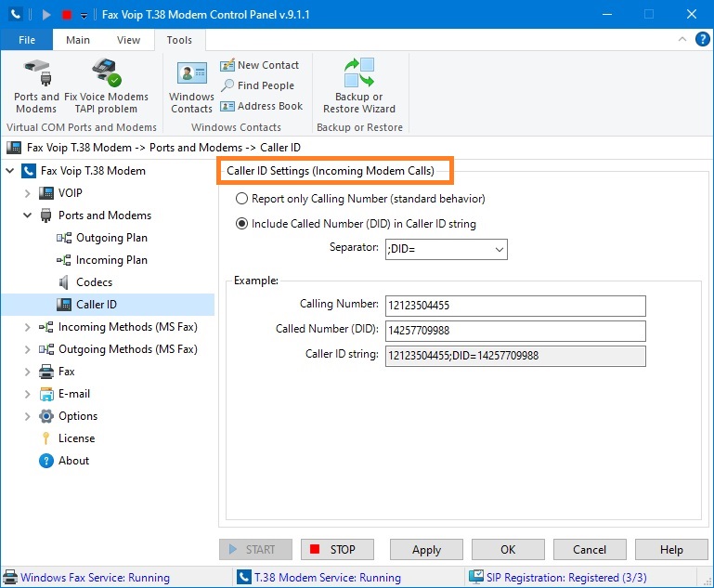The width and height of the screenshot is (714, 588).
Task: Click SIP Registration: Registered (3/3) status
Action: point(566,578)
